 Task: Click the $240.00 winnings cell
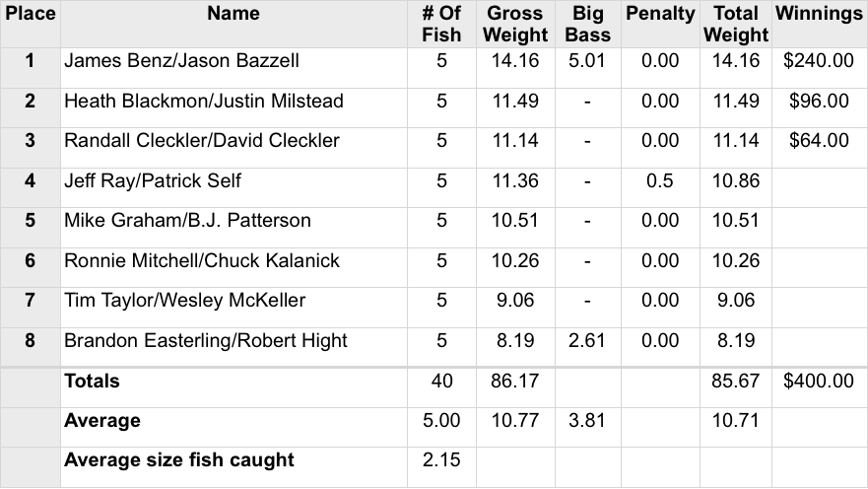click(818, 61)
